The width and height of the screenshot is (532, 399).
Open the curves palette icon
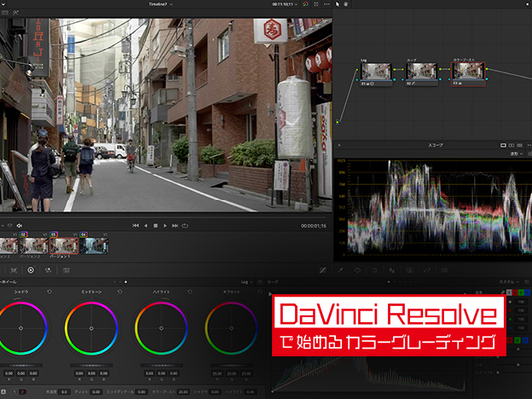point(323,270)
